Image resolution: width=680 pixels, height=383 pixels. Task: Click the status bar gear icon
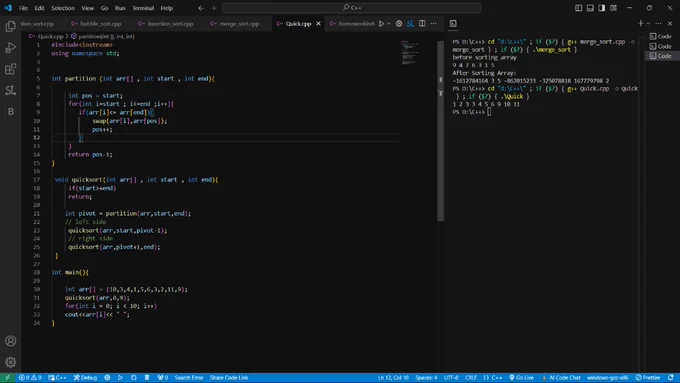(107, 377)
